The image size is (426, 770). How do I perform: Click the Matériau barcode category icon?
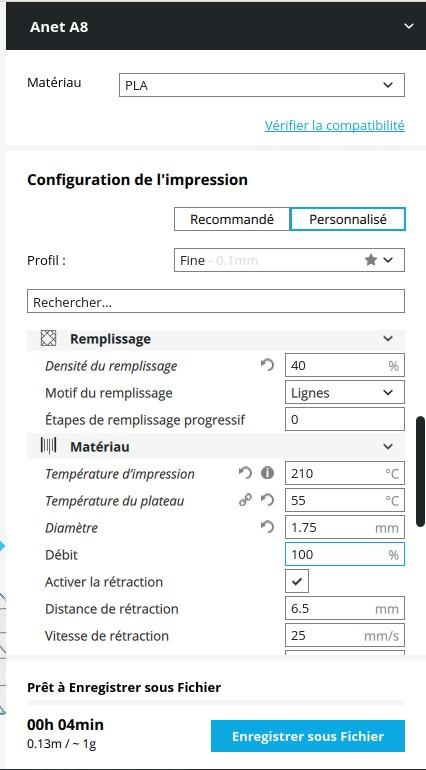[x=48, y=446]
